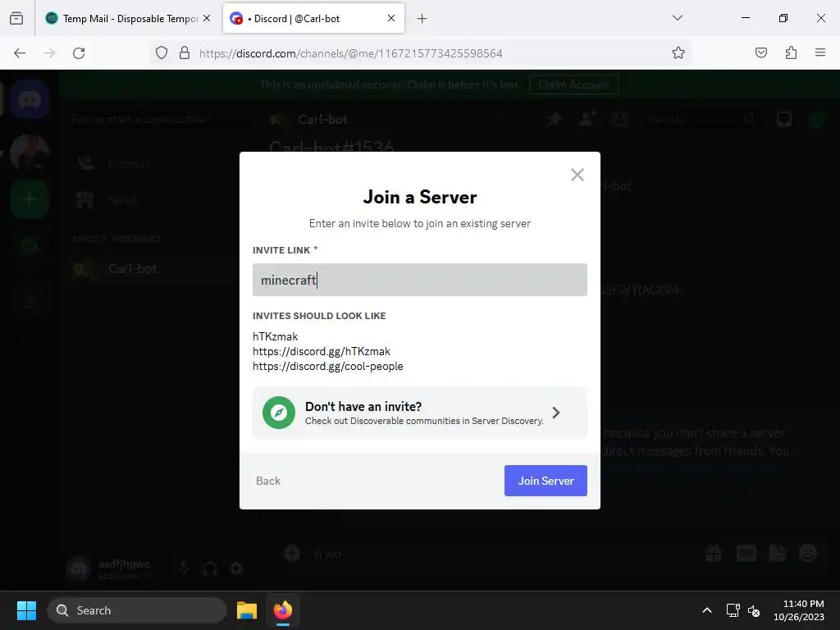
Task: Open Discord home direct messages icon
Action: pos(30,99)
